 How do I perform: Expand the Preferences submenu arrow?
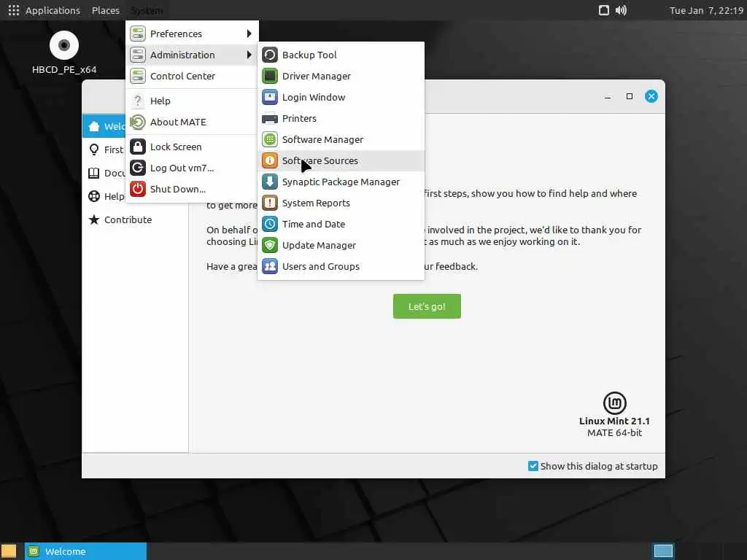pyautogui.click(x=249, y=34)
